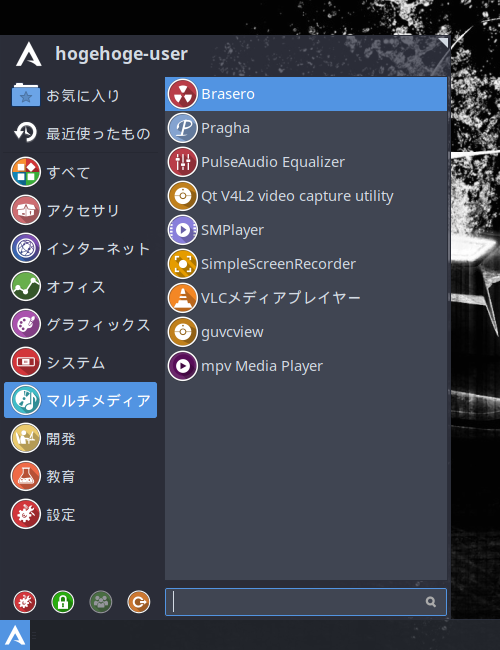Screen dimensions: 500x650
Task: Open PulseAudio Equalizer
Action: pos(306,162)
